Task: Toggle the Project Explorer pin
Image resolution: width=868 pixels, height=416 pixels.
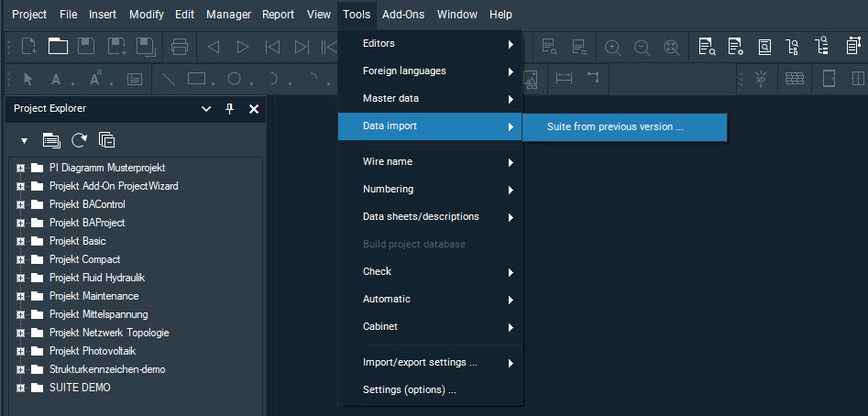Action: tap(230, 109)
